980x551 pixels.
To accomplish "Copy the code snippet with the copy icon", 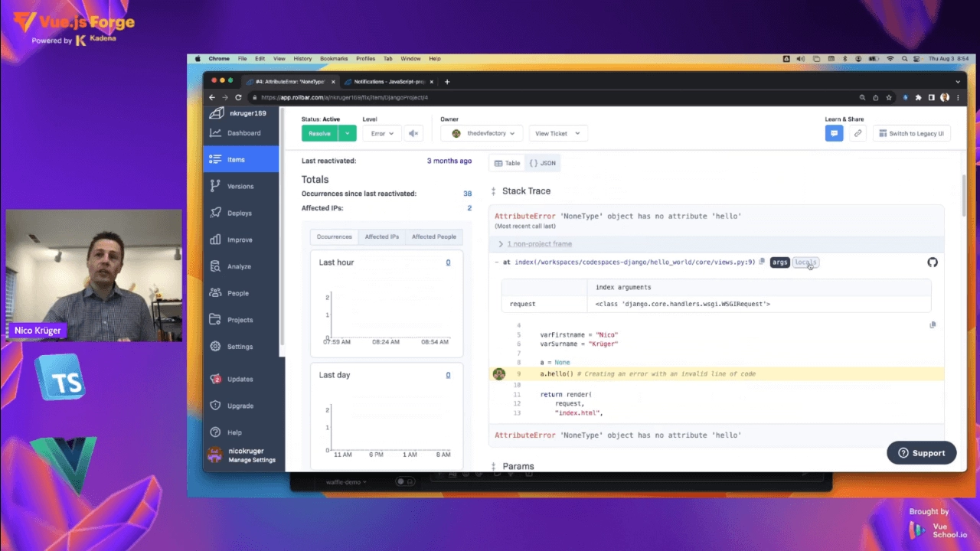I will tap(933, 325).
